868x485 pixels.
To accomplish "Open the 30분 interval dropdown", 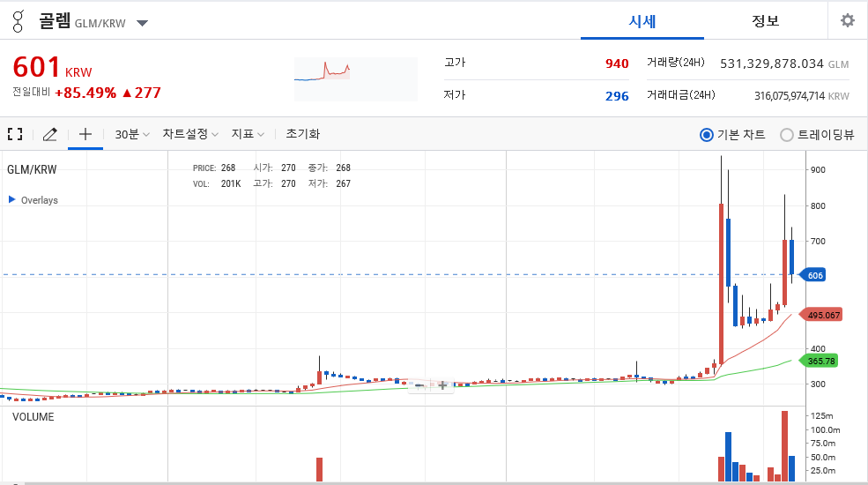I will point(132,134).
